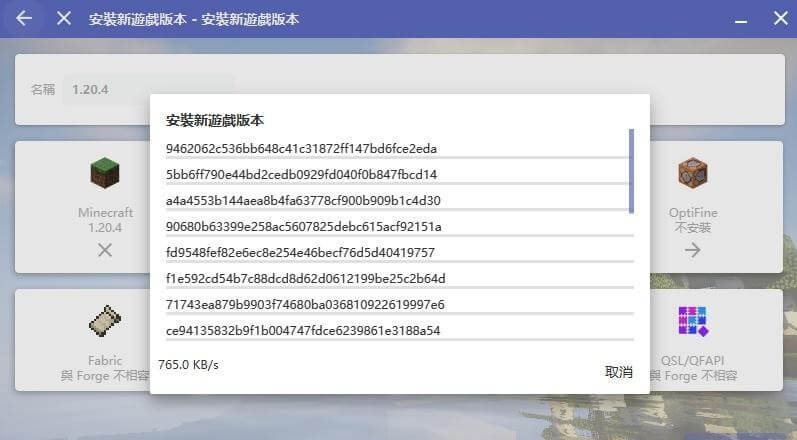This screenshot has width=797, height=440.
Task: Click the X icon beside the back arrow
Action: point(64,18)
